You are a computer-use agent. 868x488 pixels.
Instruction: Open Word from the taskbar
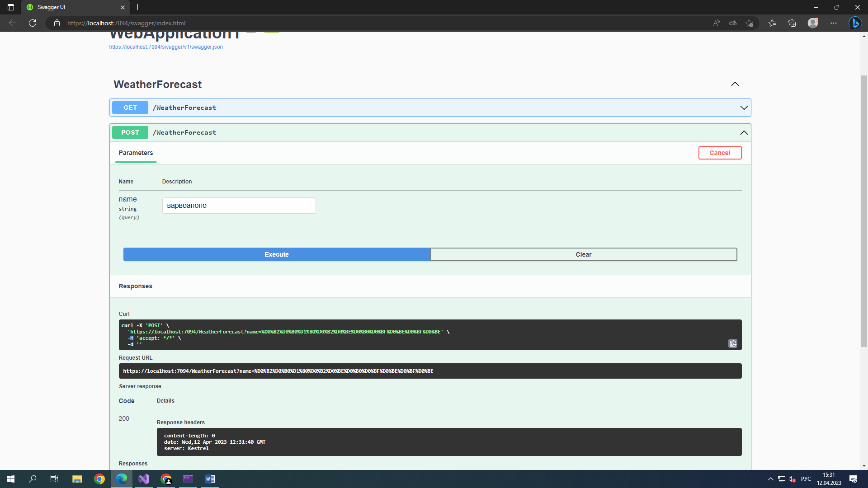(210, 479)
